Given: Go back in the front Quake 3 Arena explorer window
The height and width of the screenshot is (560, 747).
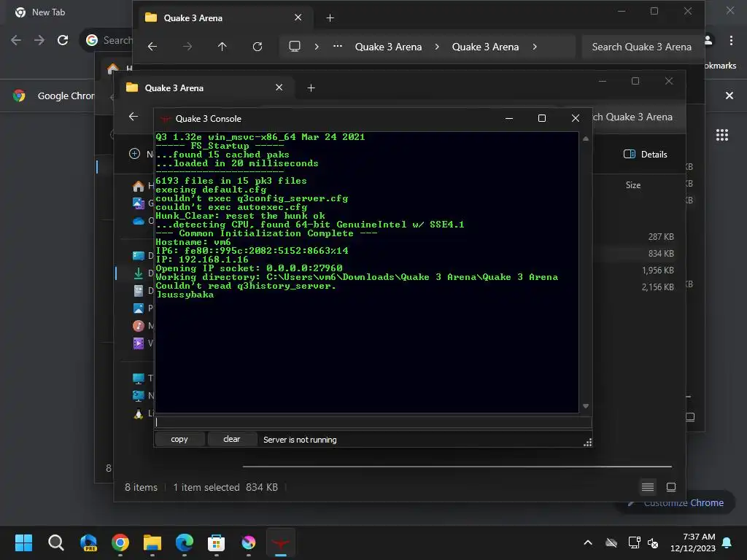Looking at the screenshot, I should (133, 116).
